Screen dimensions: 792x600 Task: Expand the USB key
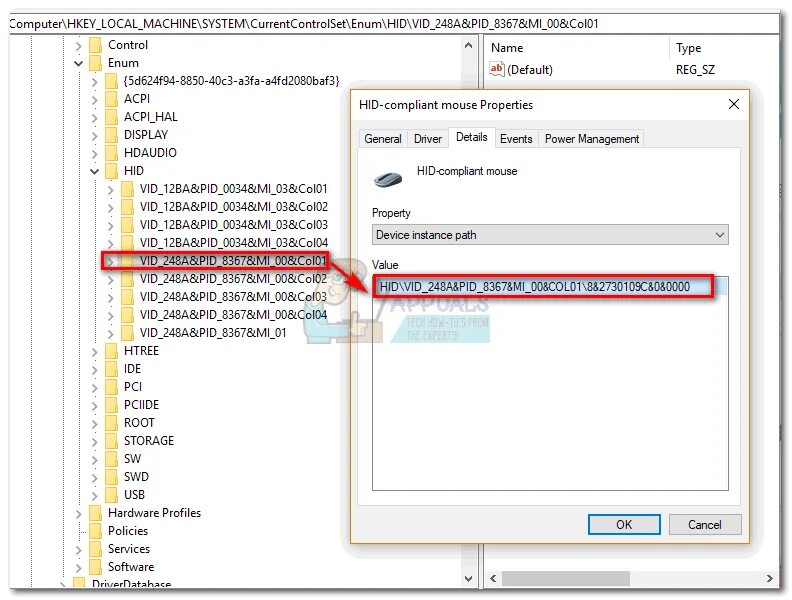(x=95, y=495)
